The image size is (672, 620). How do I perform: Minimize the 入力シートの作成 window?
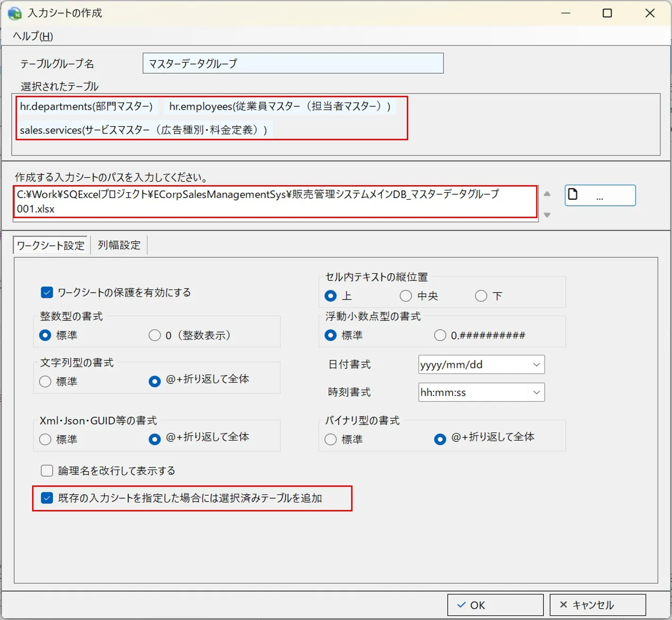pyautogui.click(x=566, y=13)
